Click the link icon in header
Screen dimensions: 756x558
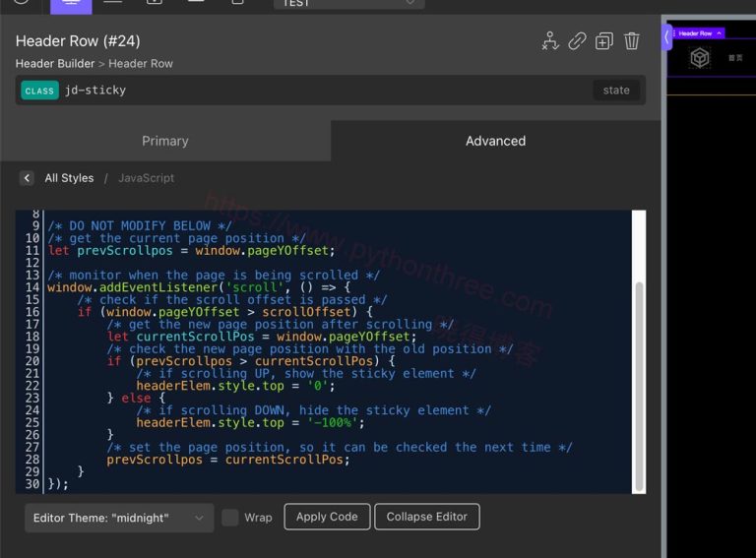578,41
